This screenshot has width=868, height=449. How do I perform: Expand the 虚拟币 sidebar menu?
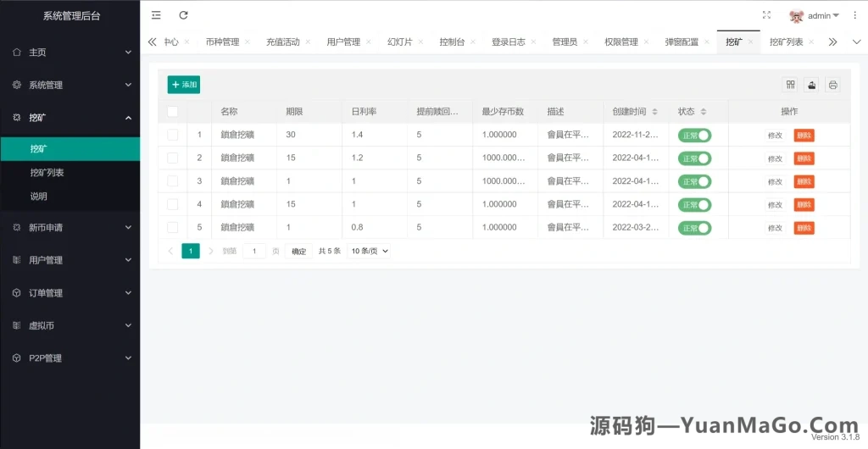click(x=70, y=325)
